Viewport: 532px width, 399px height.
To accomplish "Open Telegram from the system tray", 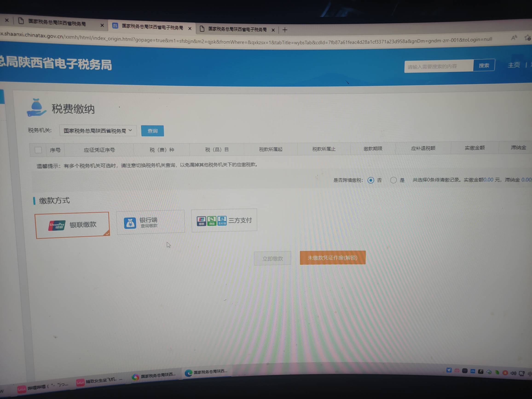I will (x=449, y=371).
